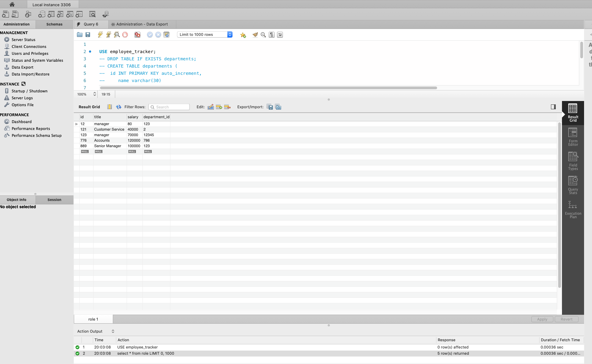Export recordset to an external file
This screenshot has width=592, height=364.
pyautogui.click(x=270, y=107)
